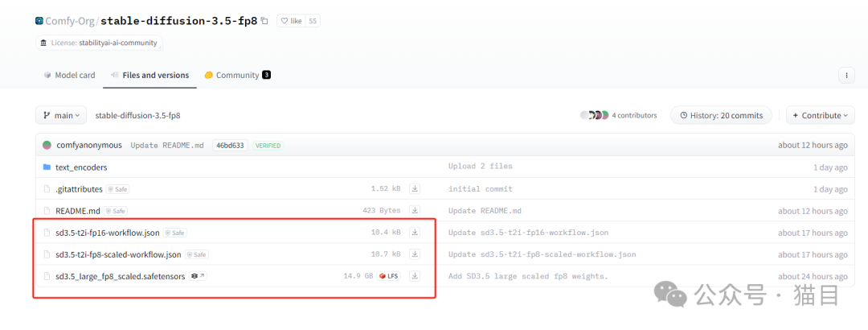
Task: Switch to the Model card tab
Action: point(70,75)
